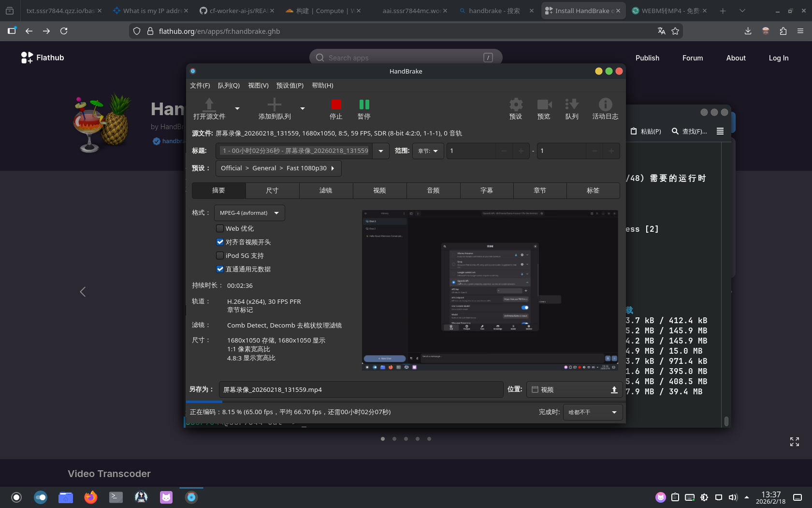Open the Flathub About link

(x=736, y=58)
